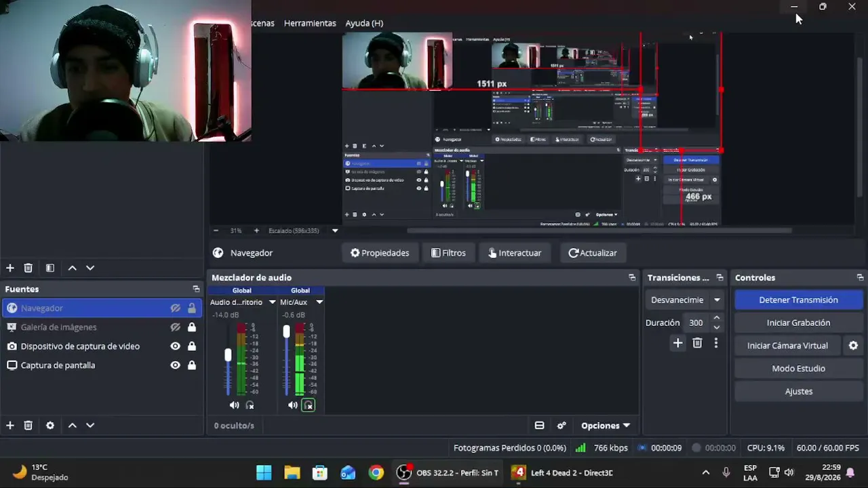This screenshot has width=868, height=488.
Task: Undock the Mezclador de audio panel
Action: [x=632, y=278]
